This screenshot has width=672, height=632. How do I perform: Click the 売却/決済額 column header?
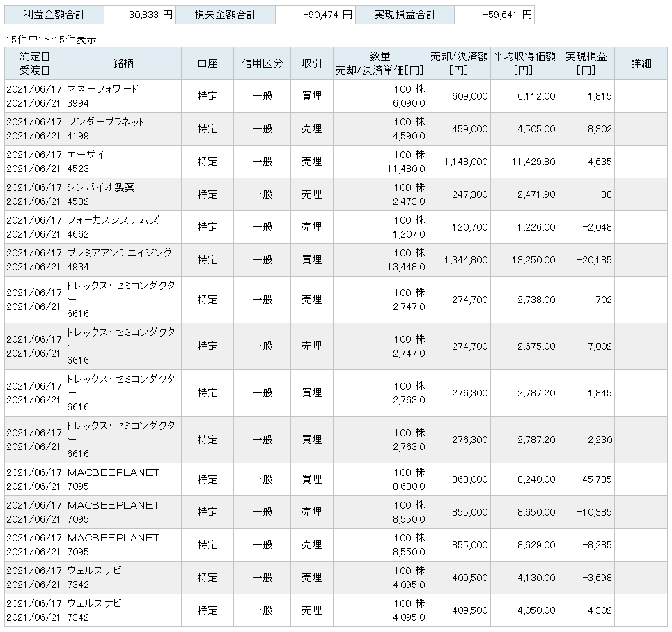click(x=459, y=63)
